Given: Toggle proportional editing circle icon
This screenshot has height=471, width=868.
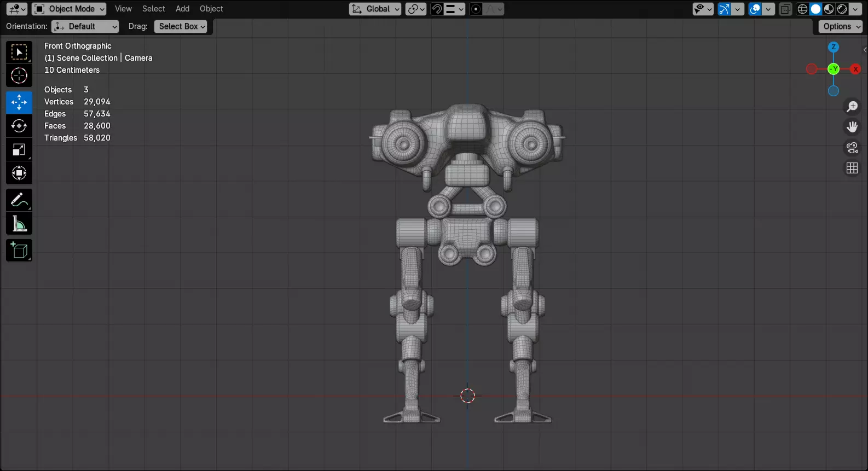Looking at the screenshot, I should click(476, 9).
